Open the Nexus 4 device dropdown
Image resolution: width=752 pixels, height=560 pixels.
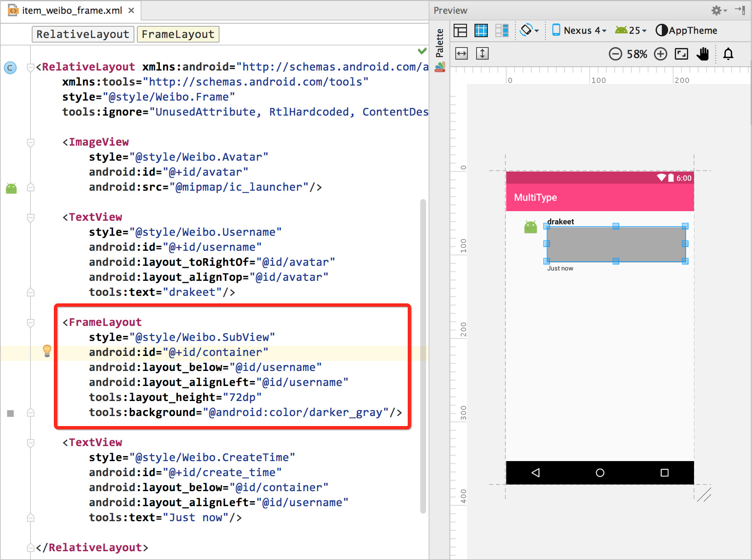(579, 30)
